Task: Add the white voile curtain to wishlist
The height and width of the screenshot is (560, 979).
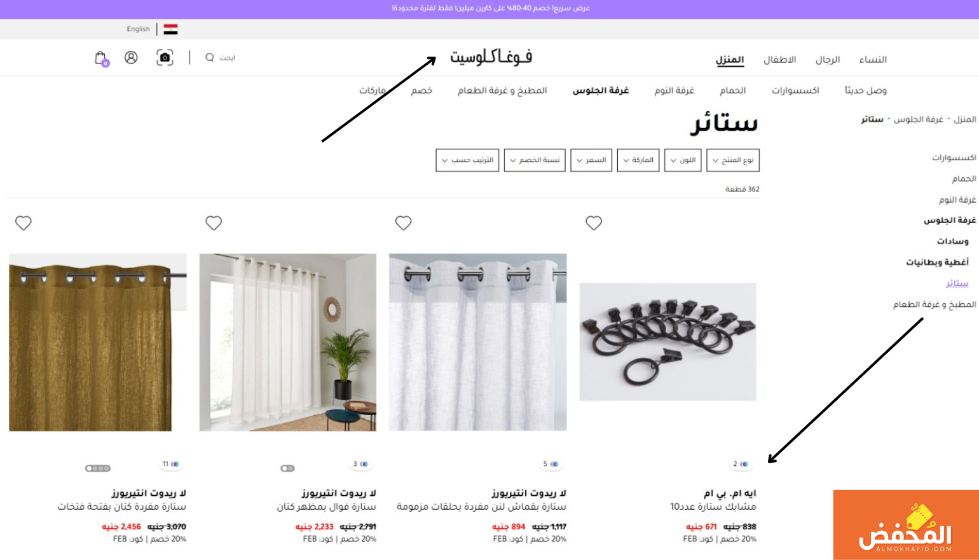Action: pyautogui.click(x=214, y=223)
